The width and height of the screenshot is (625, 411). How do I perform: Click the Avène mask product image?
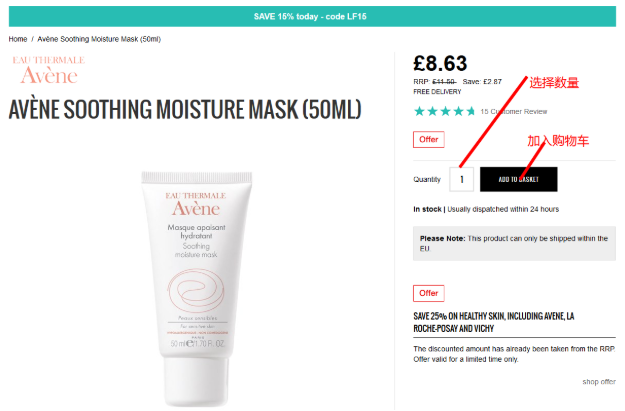(197, 289)
